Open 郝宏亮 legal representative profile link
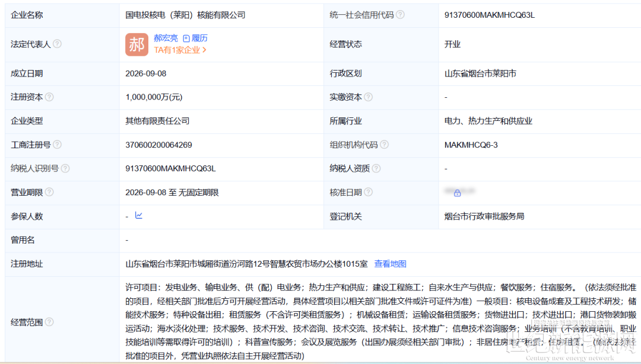The width and height of the screenshot is (641, 364). pos(166,38)
